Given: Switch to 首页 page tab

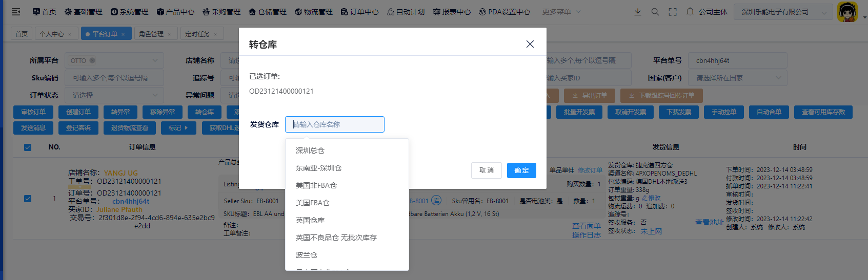Looking at the screenshot, I should pyautogui.click(x=22, y=34).
